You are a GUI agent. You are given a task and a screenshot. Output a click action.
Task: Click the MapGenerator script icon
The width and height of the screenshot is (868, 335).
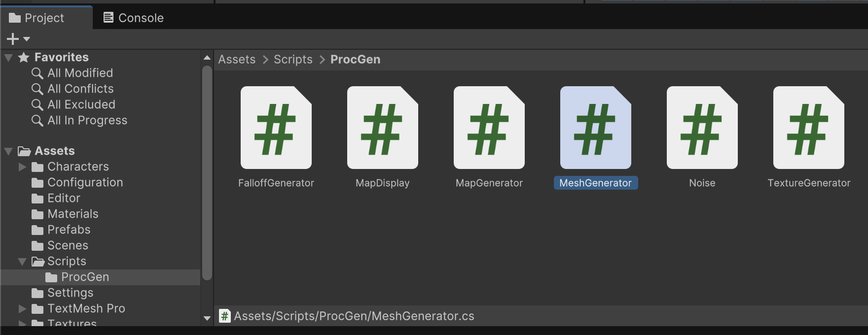click(x=489, y=128)
